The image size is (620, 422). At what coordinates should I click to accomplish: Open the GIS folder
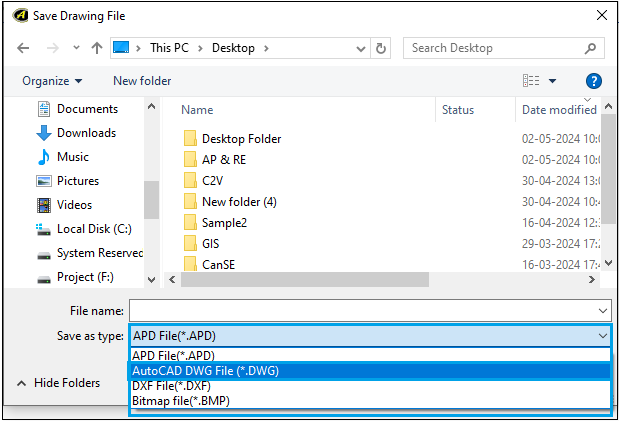coord(210,243)
